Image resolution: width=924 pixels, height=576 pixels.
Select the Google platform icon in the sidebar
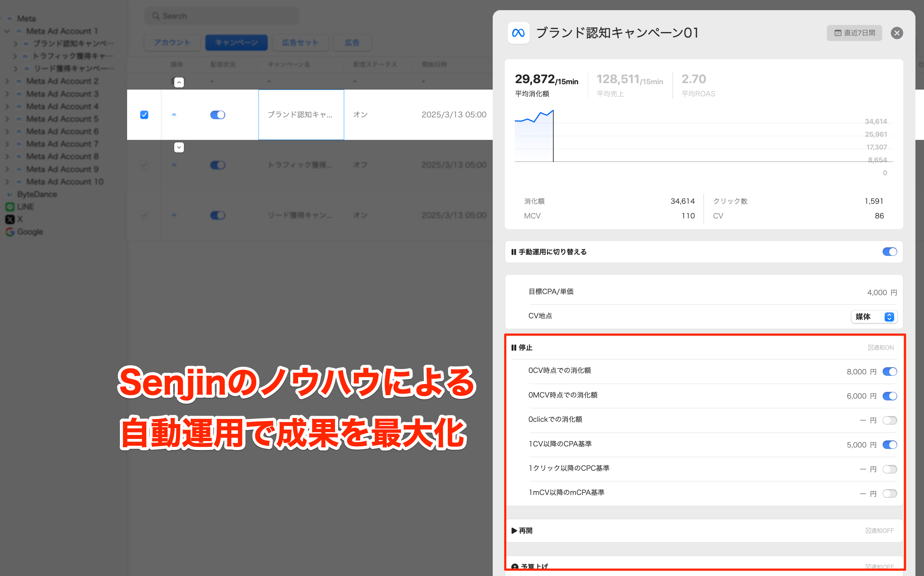tap(10, 232)
